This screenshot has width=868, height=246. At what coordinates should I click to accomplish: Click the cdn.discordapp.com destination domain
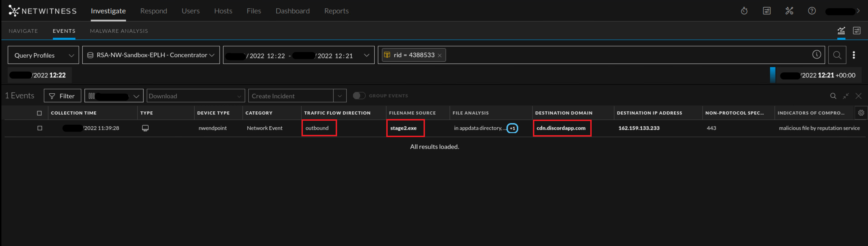point(561,128)
